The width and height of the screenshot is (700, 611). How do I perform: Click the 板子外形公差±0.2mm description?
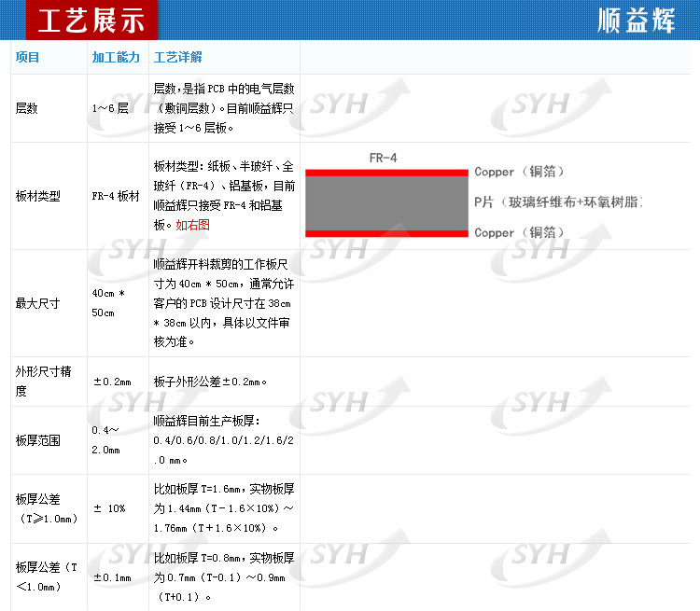pyautogui.click(x=210, y=382)
